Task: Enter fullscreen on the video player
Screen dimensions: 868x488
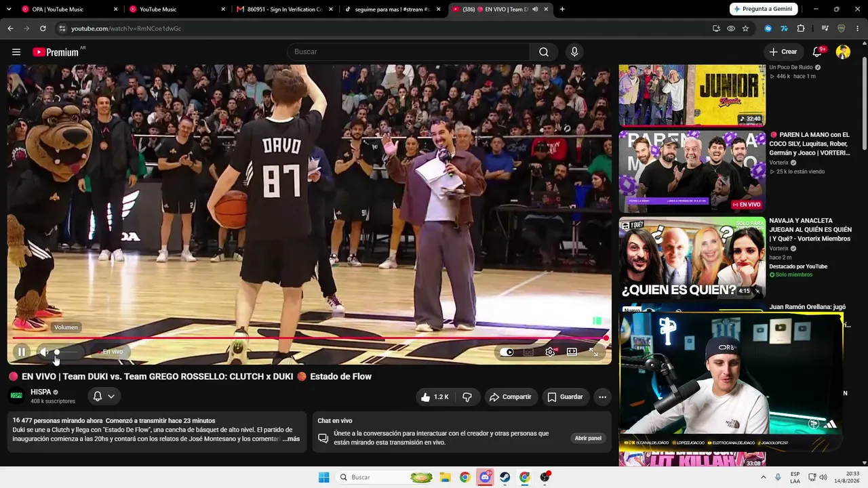Action: (593, 352)
